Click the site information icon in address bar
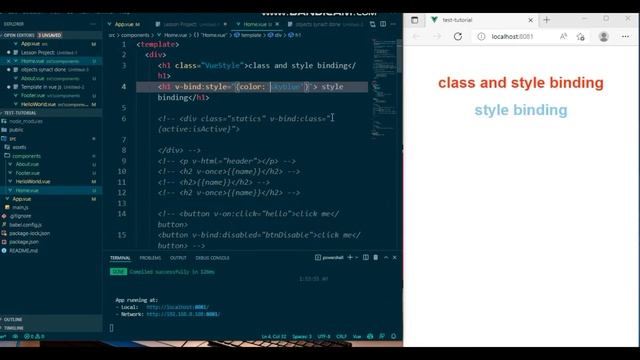This screenshot has width=640, height=360. point(482,36)
